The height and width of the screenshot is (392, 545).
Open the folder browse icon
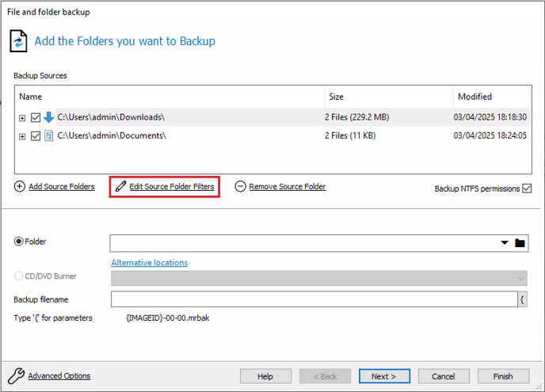(520, 243)
